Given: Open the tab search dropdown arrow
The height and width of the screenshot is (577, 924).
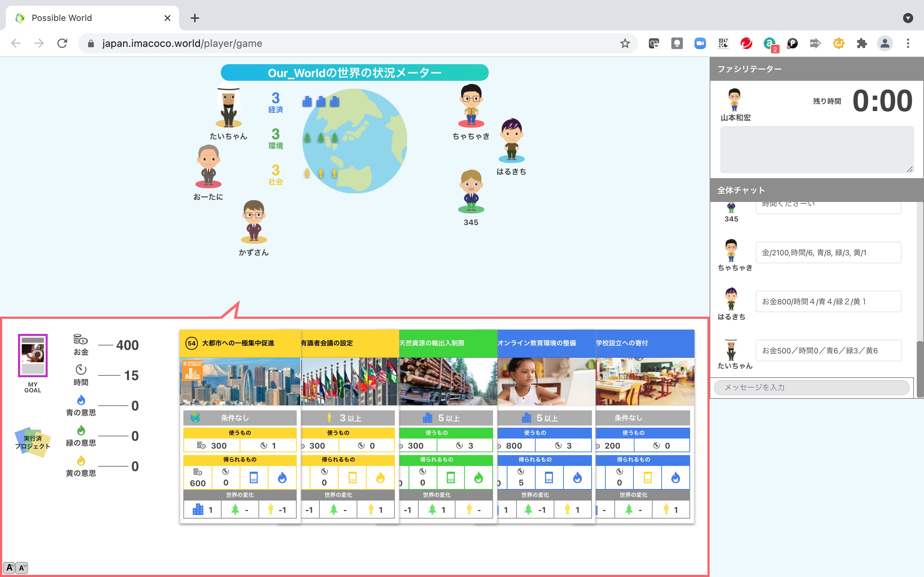Looking at the screenshot, I should click(908, 18).
